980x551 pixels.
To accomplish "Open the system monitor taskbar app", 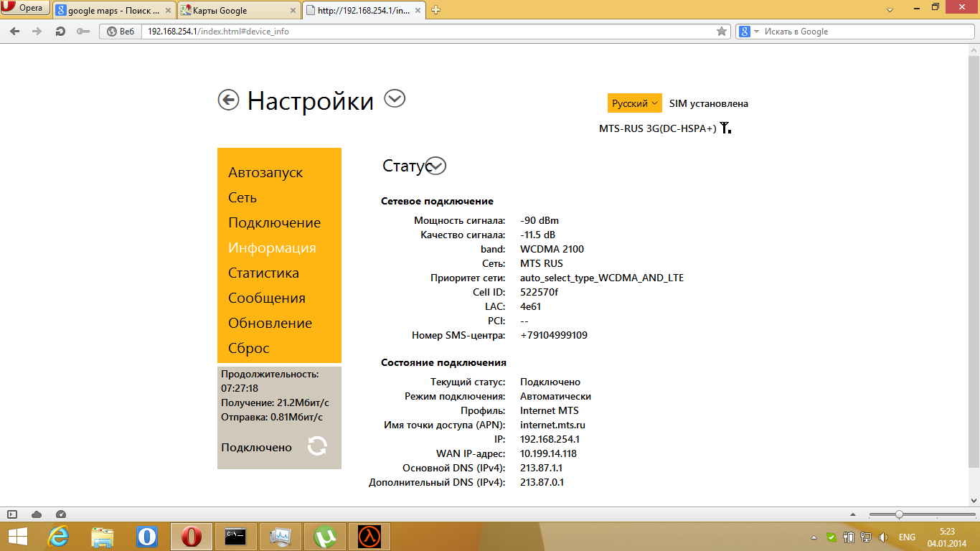I will (281, 537).
